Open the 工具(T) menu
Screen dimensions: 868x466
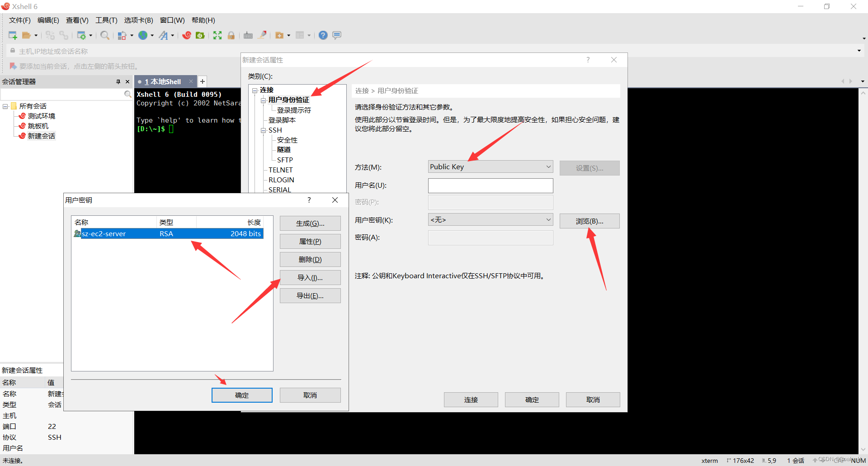tap(106, 20)
